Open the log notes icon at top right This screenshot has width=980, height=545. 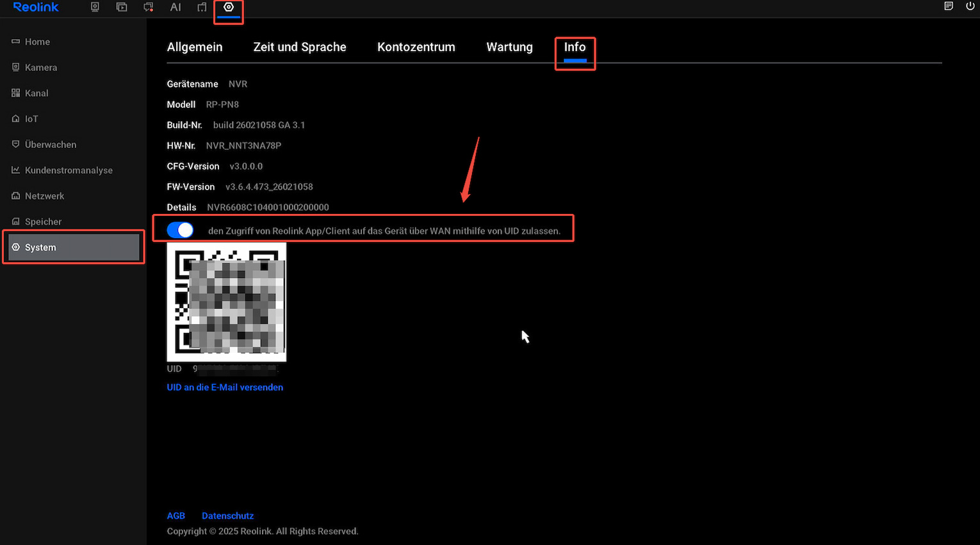[x=949, y=6]
